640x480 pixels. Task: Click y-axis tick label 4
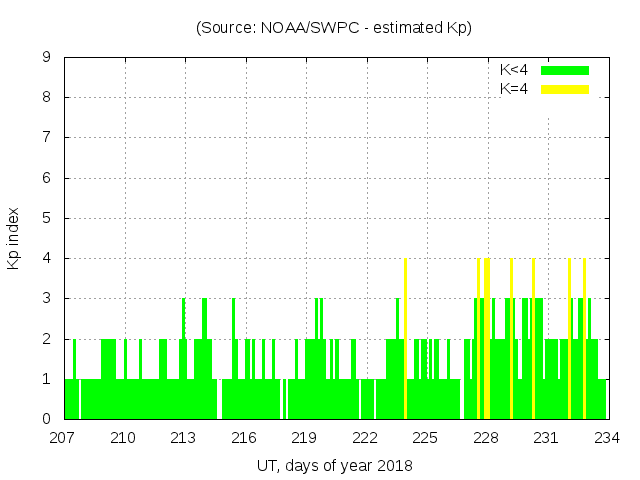coord(47,258)
